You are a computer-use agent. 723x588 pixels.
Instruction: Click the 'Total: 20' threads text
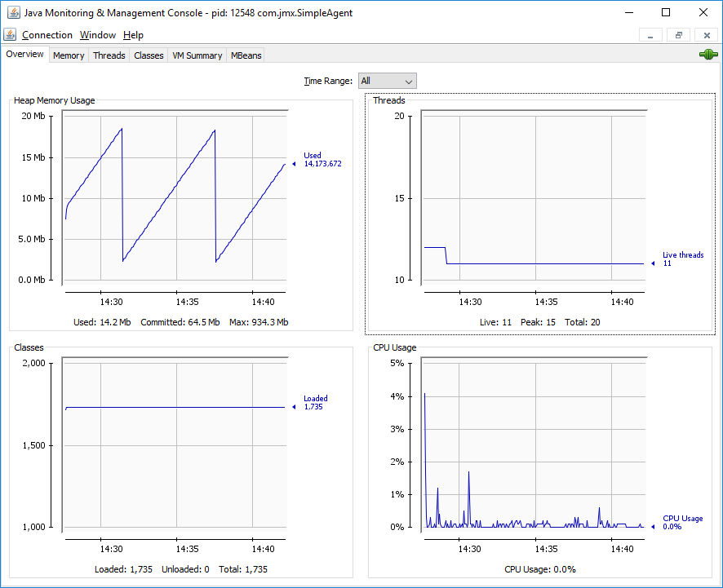click(x=583, y=322)
